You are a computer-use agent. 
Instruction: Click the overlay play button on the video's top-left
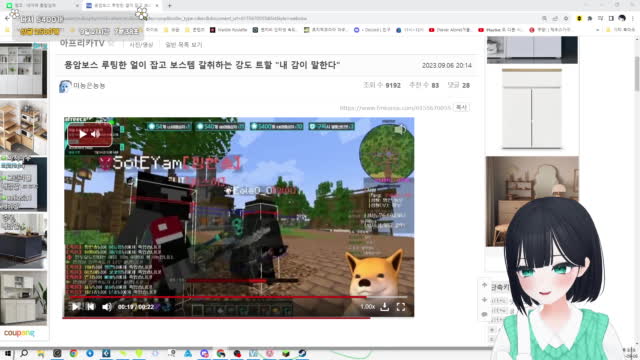pos(83,134)
